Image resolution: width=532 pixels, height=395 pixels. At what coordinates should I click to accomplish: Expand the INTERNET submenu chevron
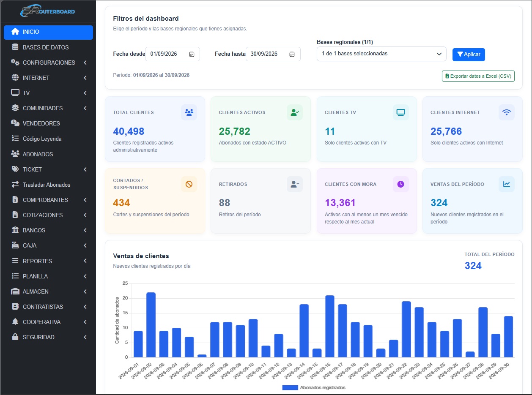[x=85, y=78]
